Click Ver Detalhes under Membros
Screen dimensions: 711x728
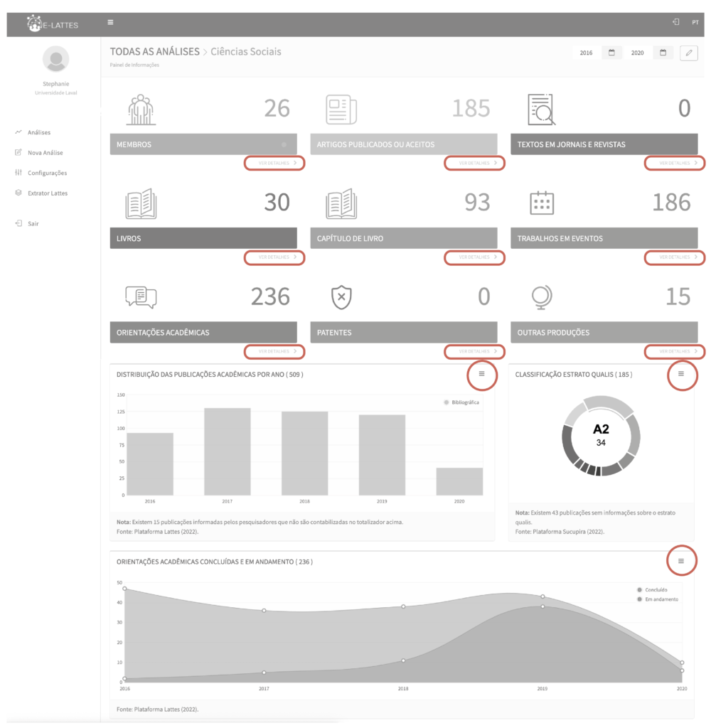point(274,163)
